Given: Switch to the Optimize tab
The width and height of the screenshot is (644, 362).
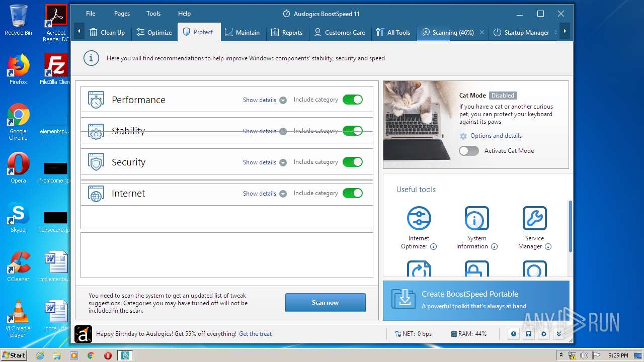Looking at the screenshot, I should click(154, 32).
